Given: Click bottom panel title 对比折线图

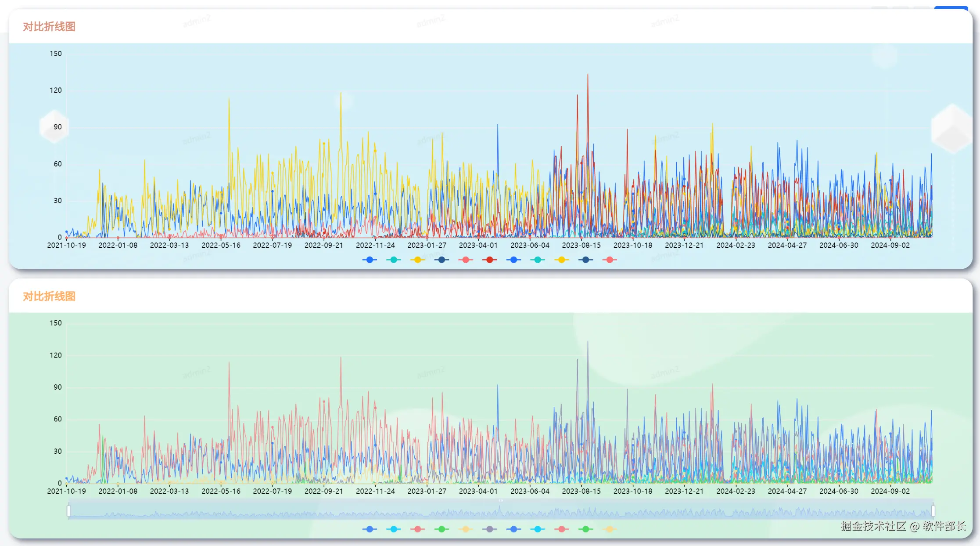Looking at the screenshot, I should coord(49,297).
